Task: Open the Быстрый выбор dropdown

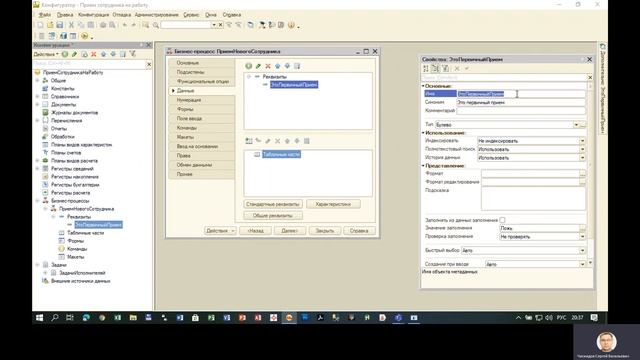Action: 582,250
